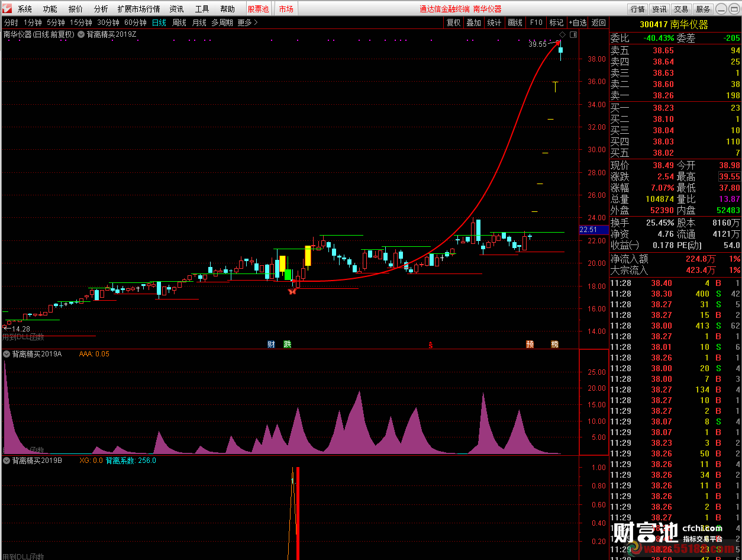The height and width of the screenshot is (560, 742).
Task: Switch to 5分钟 period tab
Action: [56, 22]
